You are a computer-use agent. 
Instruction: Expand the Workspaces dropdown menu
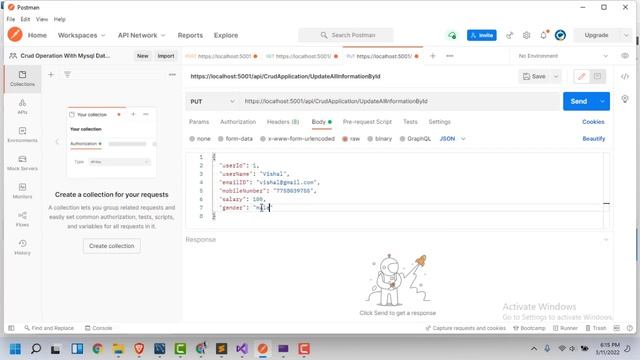pos(82,36)
